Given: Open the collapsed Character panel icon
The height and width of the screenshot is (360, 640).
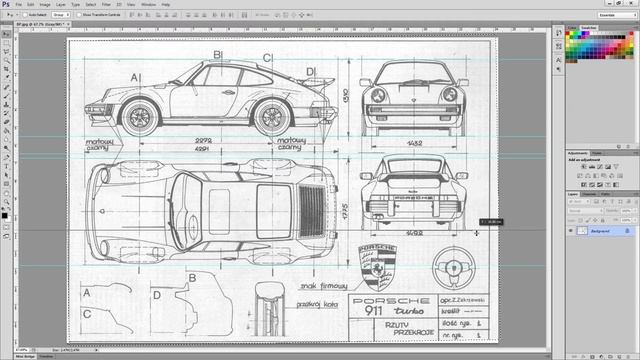Looking at the screenshot, I should [559, 60].
